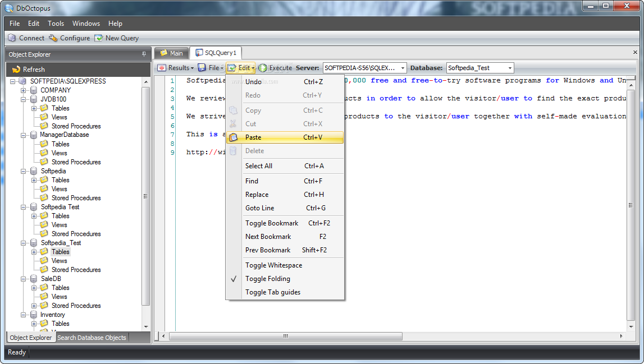
Task: Choose Undo from the Edit menu
Action: [x=285, y=82]
